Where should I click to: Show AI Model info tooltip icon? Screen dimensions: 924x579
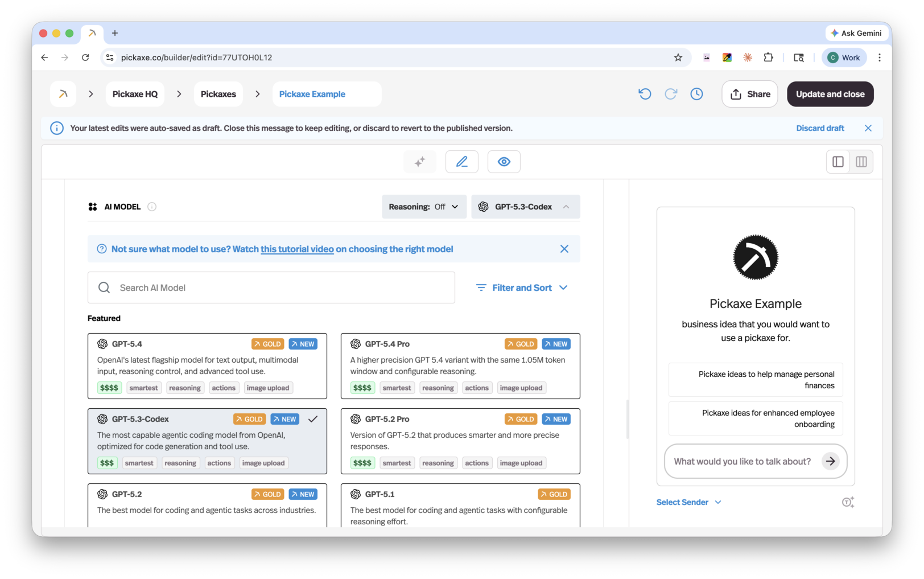click(152, 207)
